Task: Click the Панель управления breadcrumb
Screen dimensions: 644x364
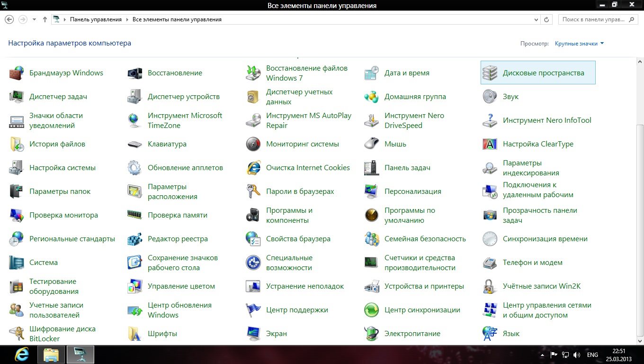Action: (96, 20)
